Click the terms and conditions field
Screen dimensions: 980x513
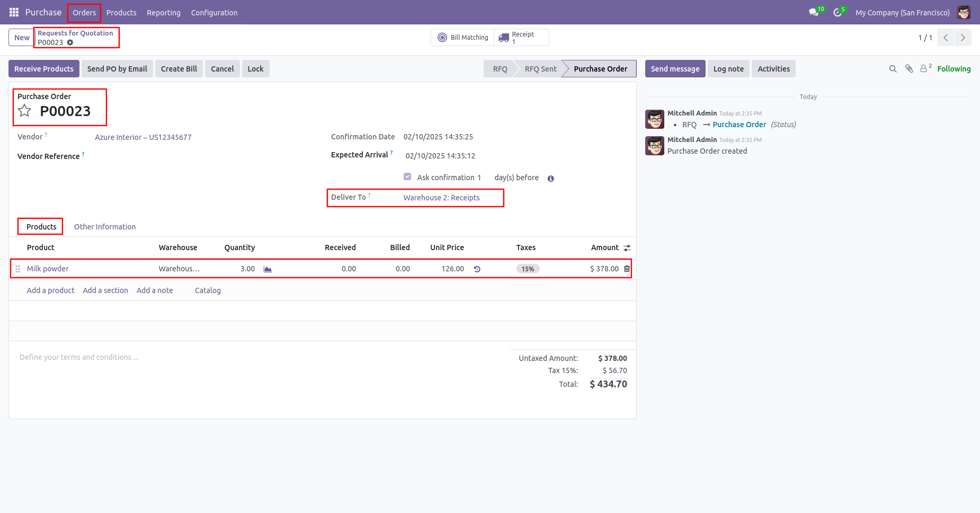(260, 357)
